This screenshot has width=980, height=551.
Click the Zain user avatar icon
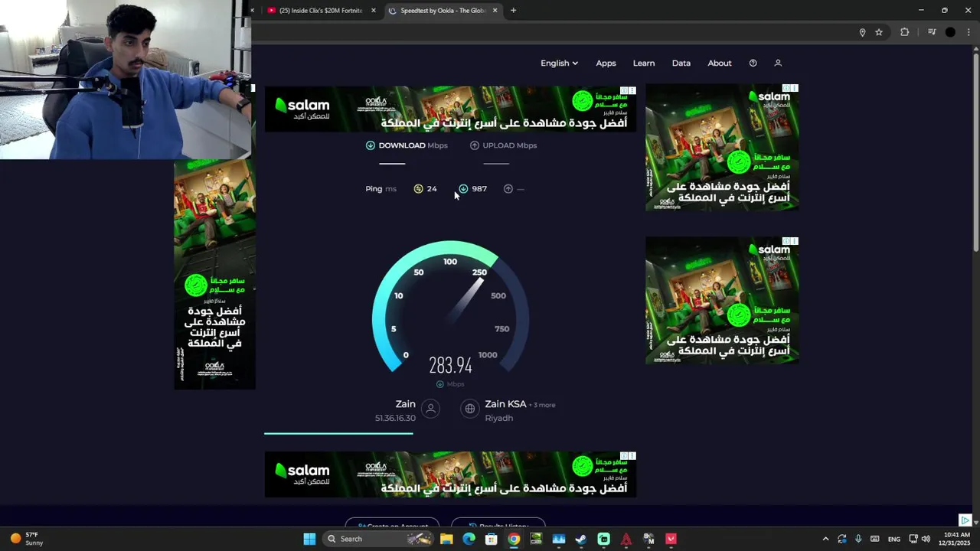[x=430, y=409]
